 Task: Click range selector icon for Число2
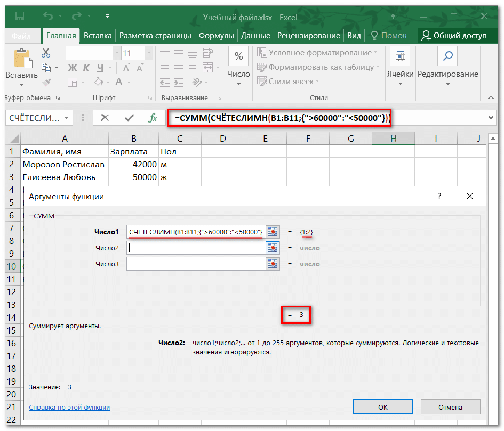(273, 248)
